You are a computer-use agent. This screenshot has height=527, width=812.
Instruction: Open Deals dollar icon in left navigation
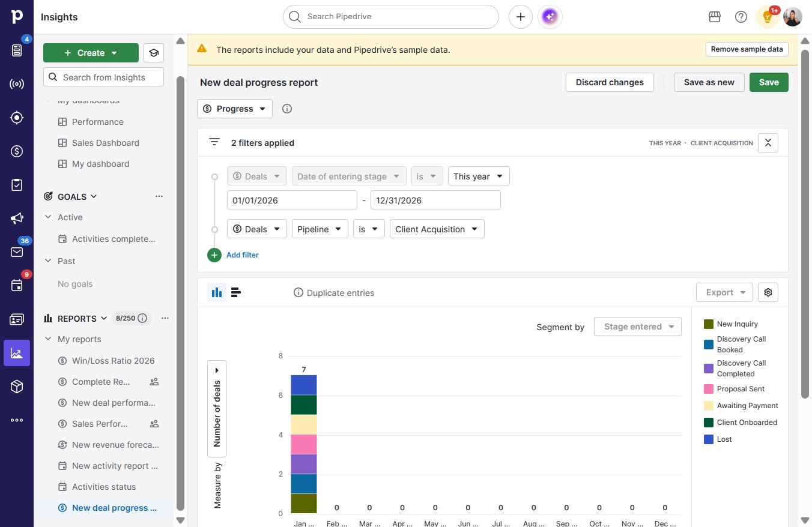click(x=17, y=151)
